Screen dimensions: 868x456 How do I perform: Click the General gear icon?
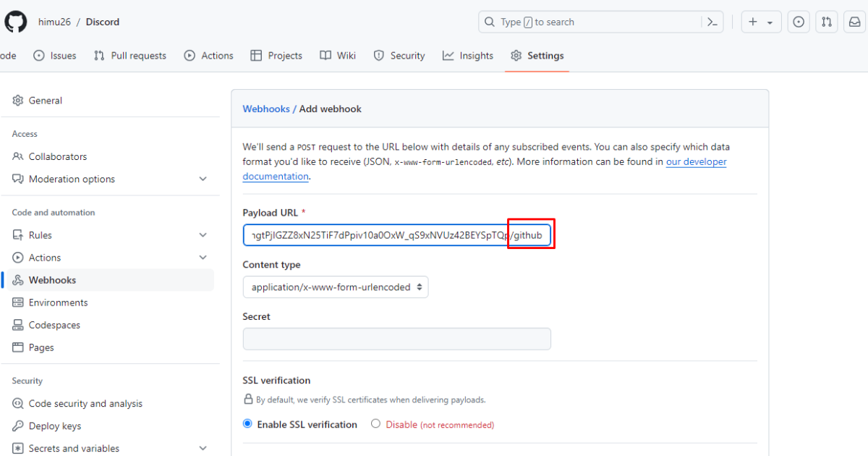(18, 101)
